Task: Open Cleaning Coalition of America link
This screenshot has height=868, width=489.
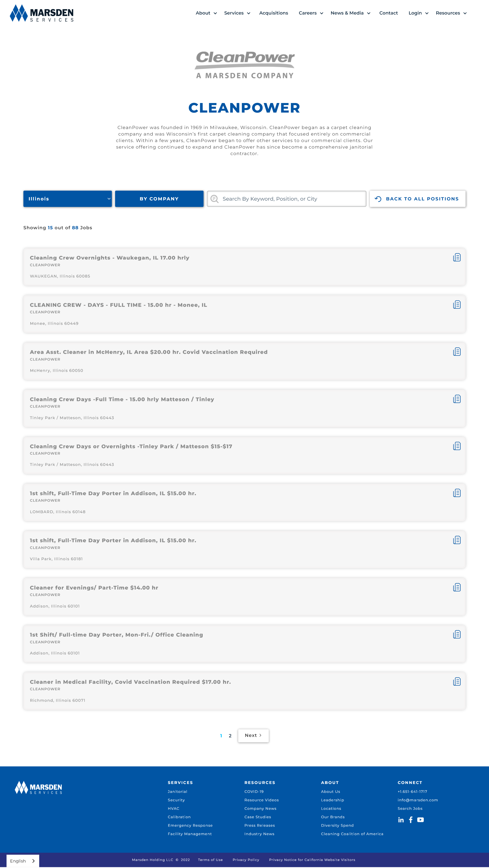Action: [352, 834]
